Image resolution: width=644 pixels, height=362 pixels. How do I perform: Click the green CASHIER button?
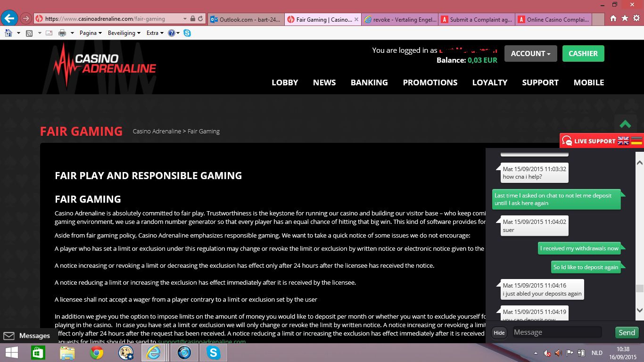point(583,53)
